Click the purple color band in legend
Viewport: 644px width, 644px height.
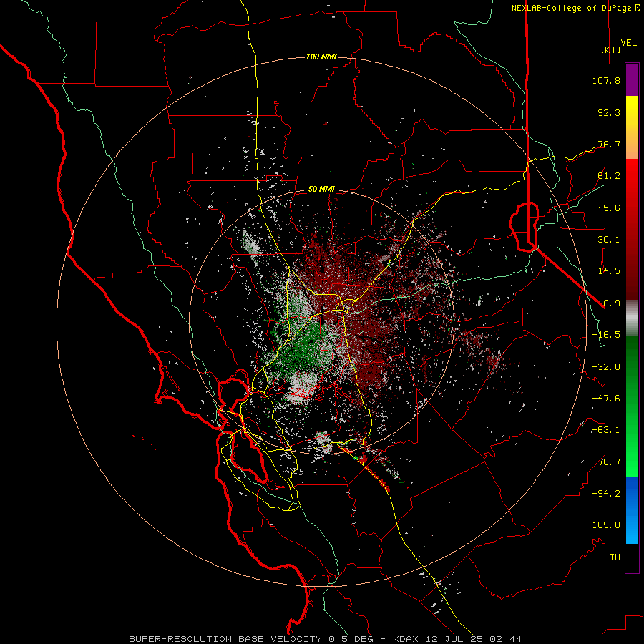click(x=632, y=80)
